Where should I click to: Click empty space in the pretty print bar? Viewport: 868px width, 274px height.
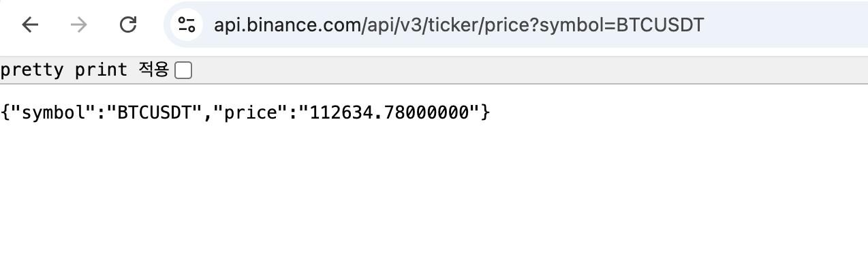[x=525, y=70]
